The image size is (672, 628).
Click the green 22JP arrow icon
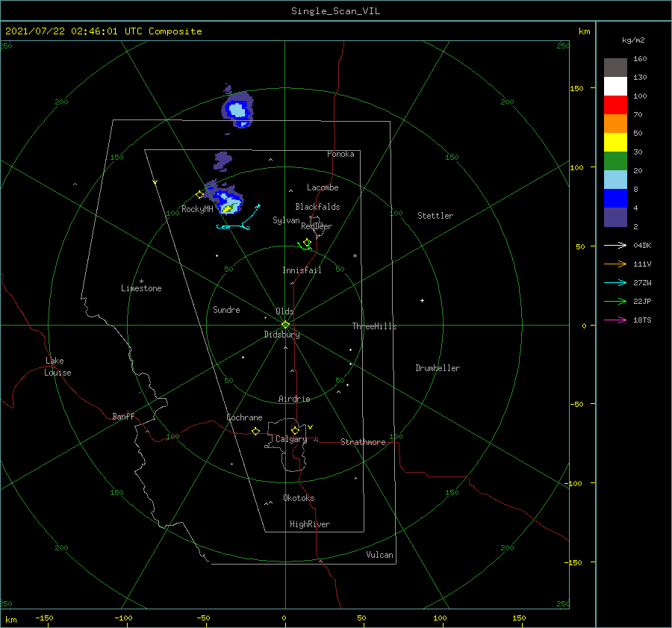pos(615,302)
